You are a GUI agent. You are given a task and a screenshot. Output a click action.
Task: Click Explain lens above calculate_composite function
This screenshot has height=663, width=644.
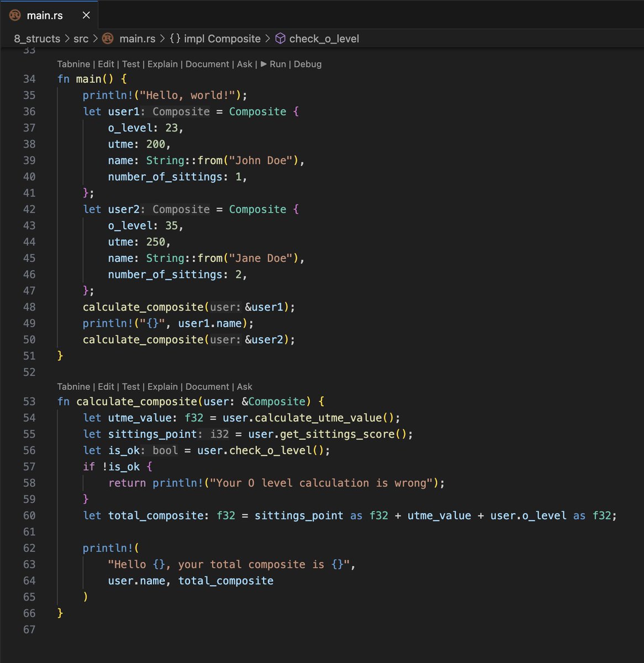click(162, 387)
